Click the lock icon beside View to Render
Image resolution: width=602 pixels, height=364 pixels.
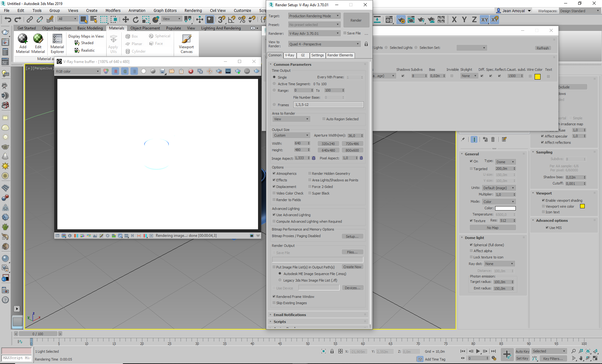click(366, 44)
